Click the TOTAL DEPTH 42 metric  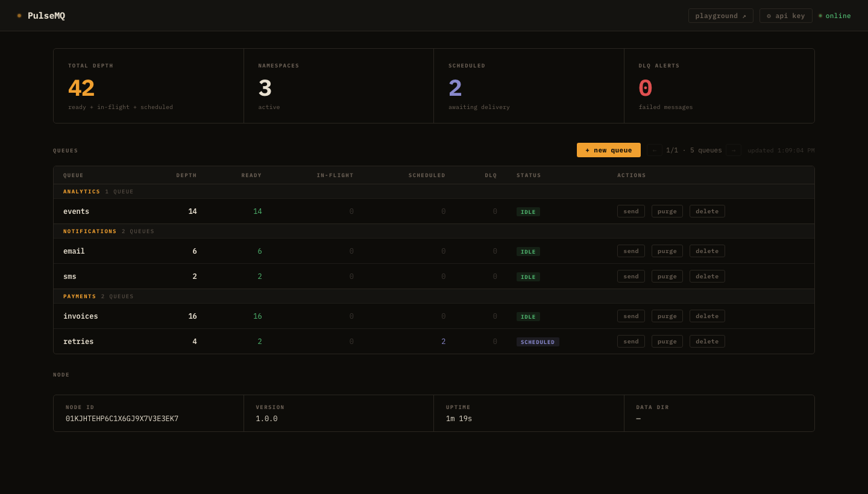(81, 88)
